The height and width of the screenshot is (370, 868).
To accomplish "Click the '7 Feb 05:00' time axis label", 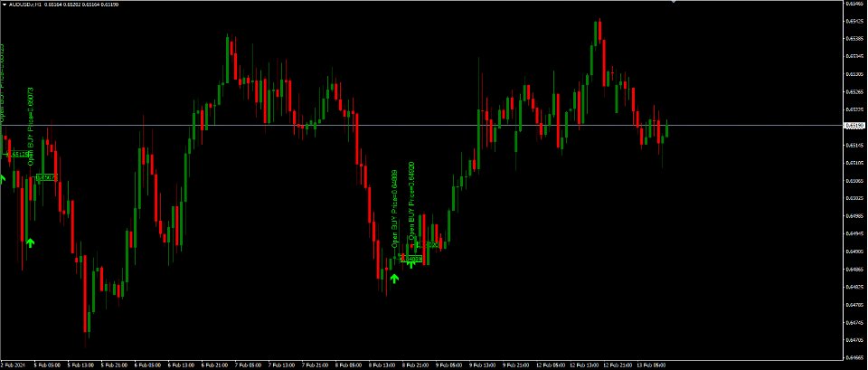I will (249, 365).
